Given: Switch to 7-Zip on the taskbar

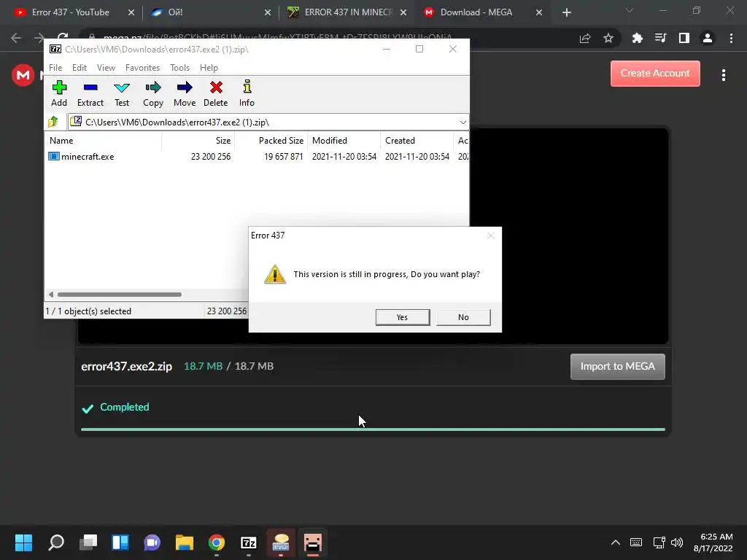Looking at the screenshot, I should [x=249, y=542].
